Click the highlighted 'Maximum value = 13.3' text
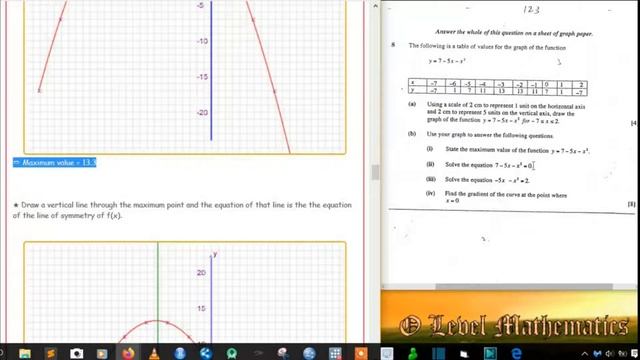The width and height of the screenshot is (640, 360). (55, 162)
